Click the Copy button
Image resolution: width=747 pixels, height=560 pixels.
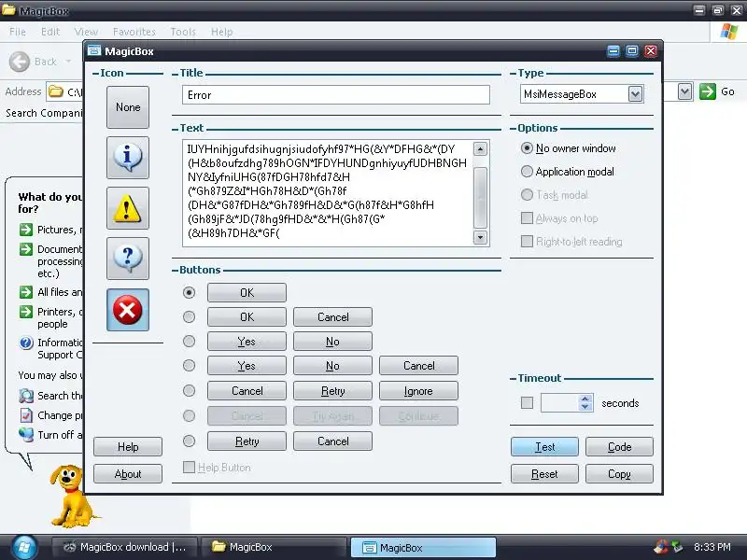(619, 474)
